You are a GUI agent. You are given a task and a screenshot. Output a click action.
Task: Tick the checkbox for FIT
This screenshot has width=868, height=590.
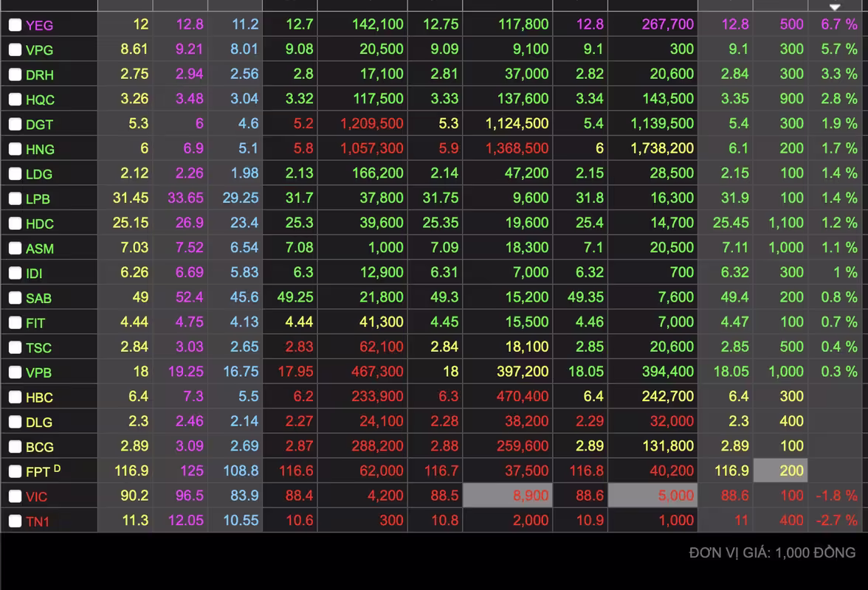tap(15, 322)
